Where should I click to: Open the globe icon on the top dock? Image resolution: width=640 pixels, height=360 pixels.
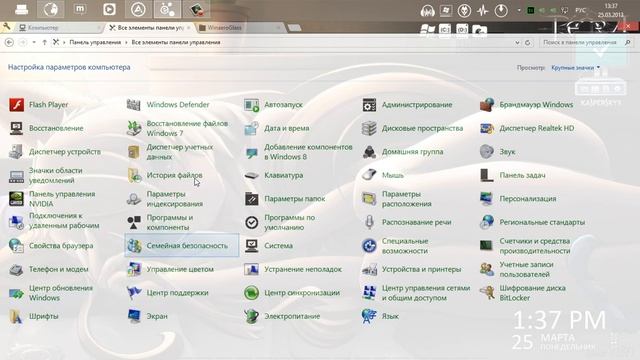point(51,9)
